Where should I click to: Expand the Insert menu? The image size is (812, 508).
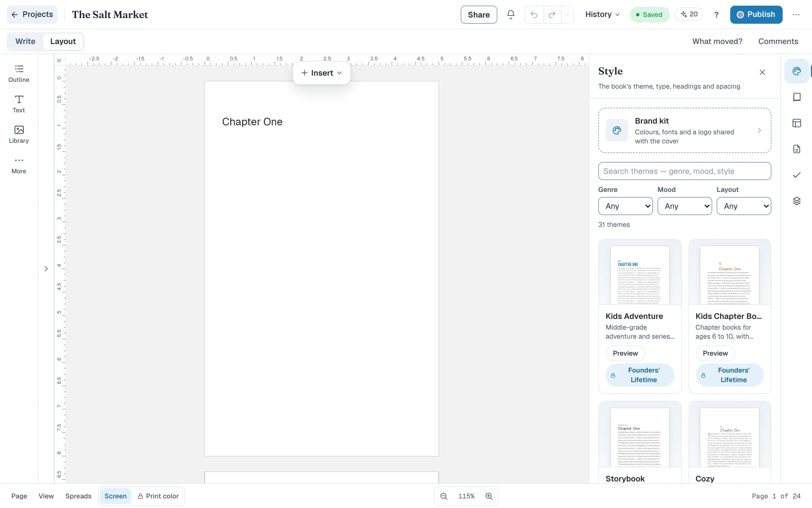click(x=321, y=73)
